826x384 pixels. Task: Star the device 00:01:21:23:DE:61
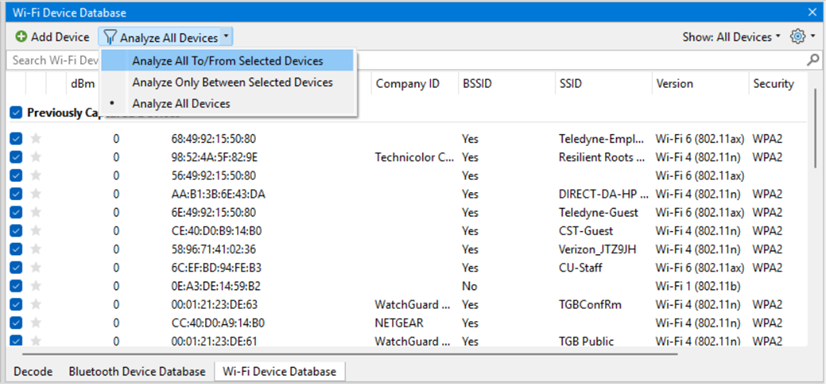click(36, 341)
